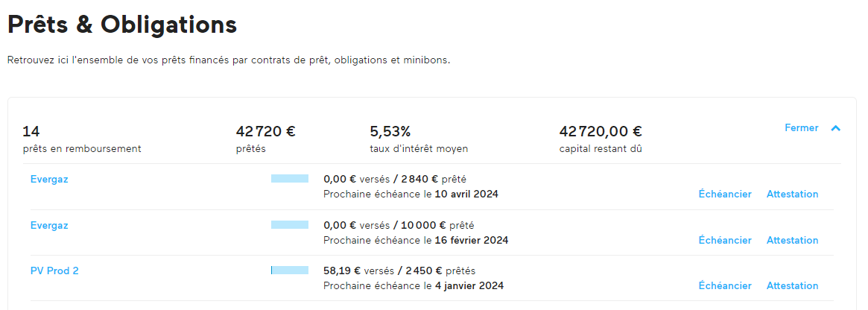This screenshot has height=310, width=868.
Task: Open the PV Prod 2 loan
Action: pos(54,271)
